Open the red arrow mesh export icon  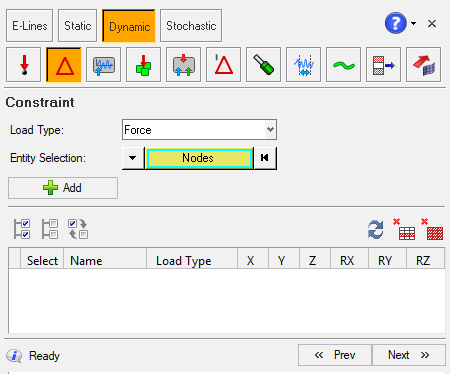pyautogui.click(x=423, y=65)
